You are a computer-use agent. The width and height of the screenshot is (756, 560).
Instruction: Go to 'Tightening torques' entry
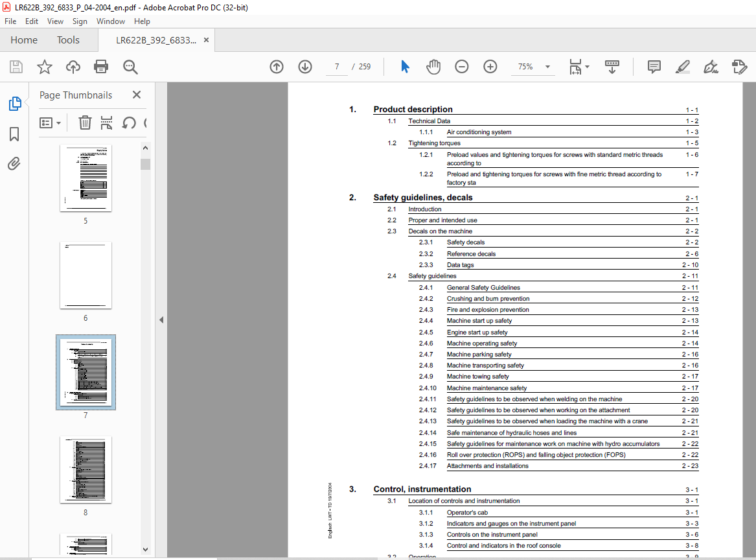434,143
